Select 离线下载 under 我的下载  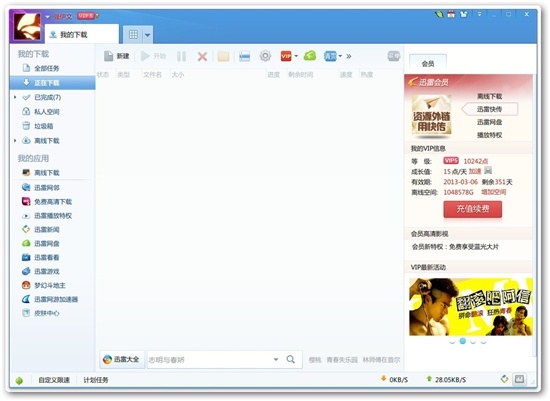53,141
